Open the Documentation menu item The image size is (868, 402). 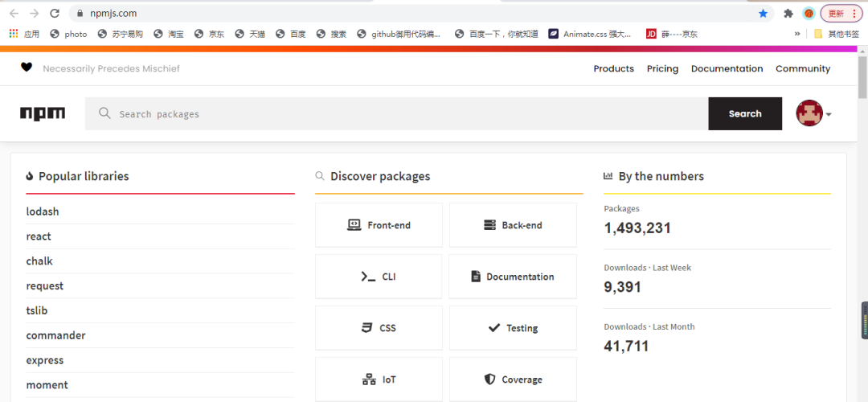point(727,68)
